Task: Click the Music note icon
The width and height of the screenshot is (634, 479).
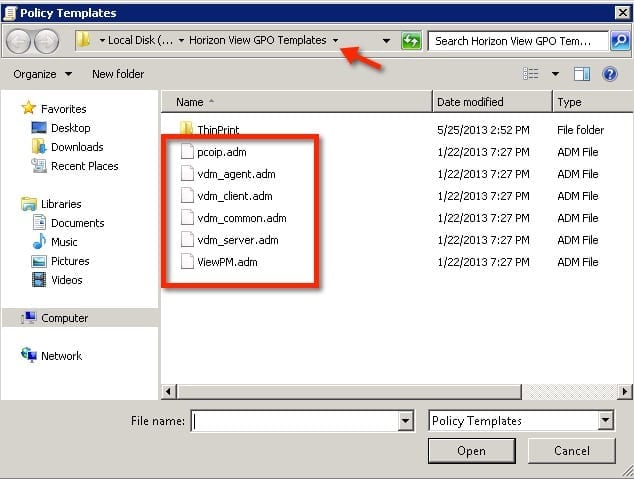Action: [x=39, y=241]
